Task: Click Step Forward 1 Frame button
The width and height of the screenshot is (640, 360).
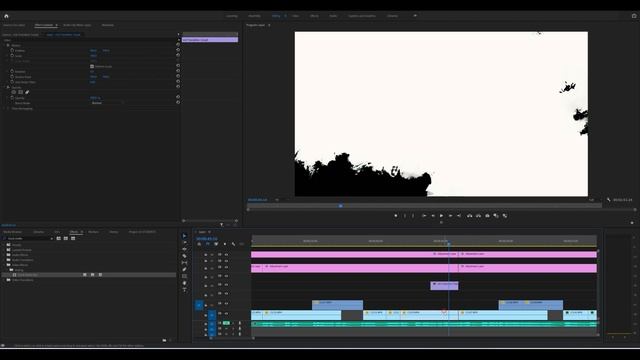Action: [450, 216]
